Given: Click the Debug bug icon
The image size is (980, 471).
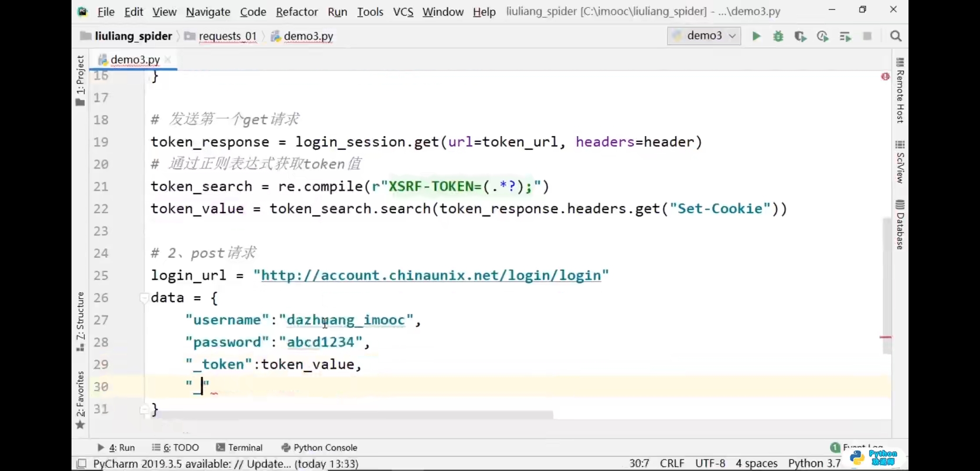Looking at the screenshot, I should (778, 36).
